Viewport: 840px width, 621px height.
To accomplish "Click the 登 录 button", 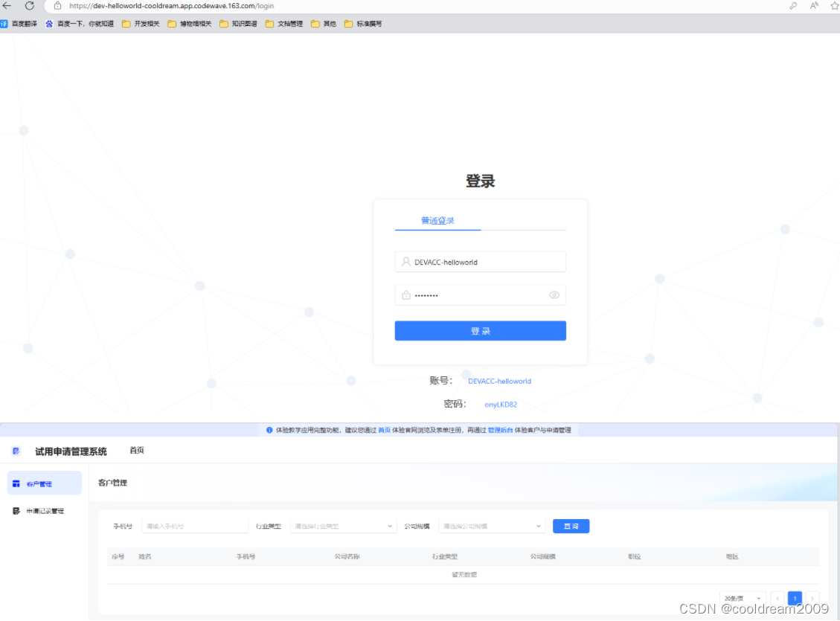I will (480, 330).
